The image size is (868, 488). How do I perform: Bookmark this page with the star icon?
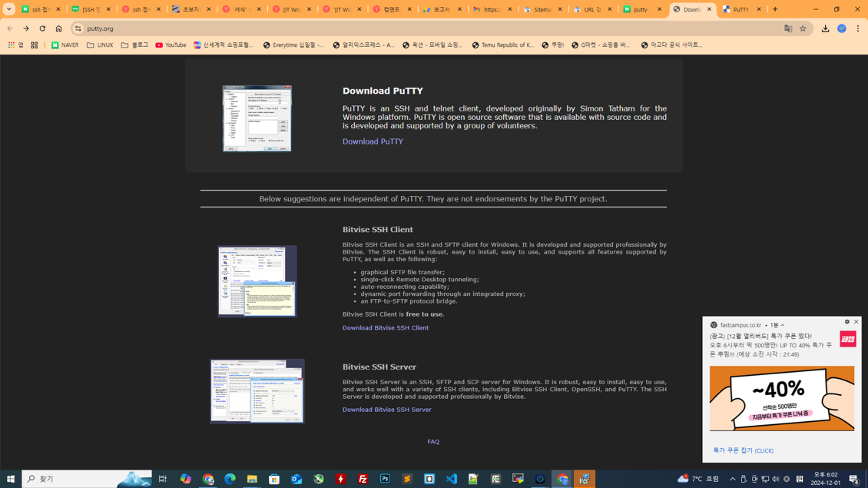(803, 28)
